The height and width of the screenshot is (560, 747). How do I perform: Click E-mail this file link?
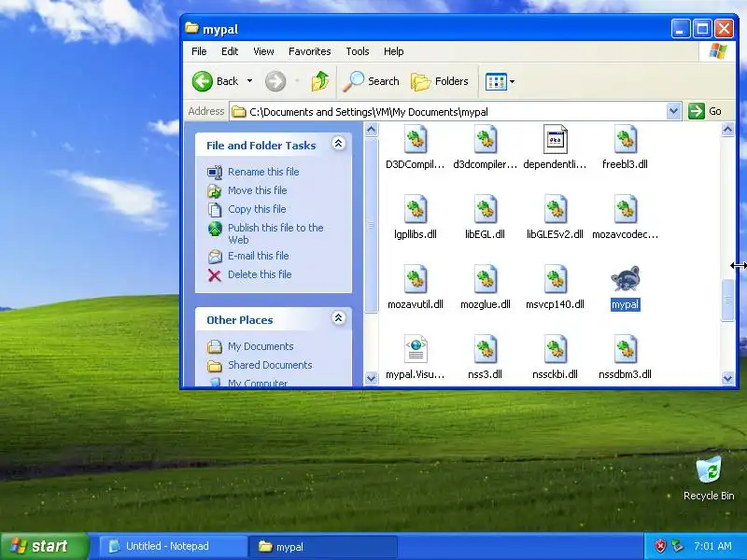click(259, 256)
